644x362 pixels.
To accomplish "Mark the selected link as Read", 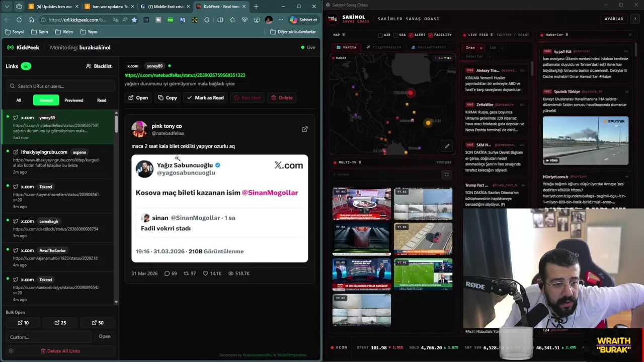I will click(205, 98).
